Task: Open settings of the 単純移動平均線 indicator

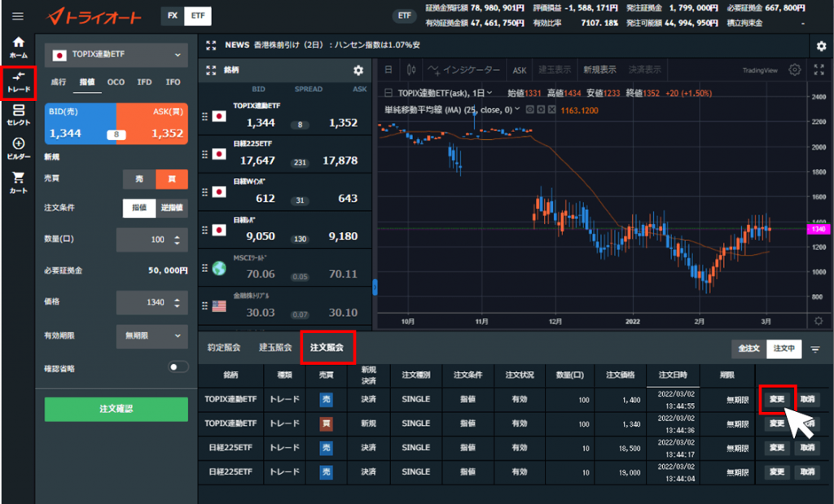Action: (541, 110)
